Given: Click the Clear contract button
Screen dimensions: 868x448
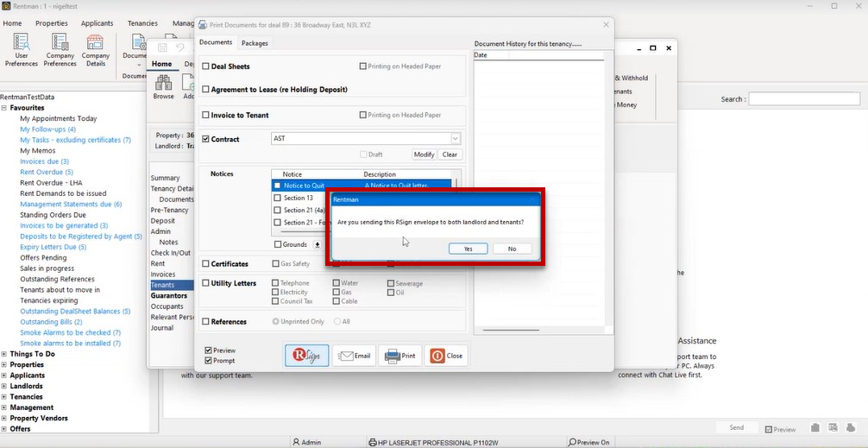Looking at the screenshot, I should tap(450, 155).
